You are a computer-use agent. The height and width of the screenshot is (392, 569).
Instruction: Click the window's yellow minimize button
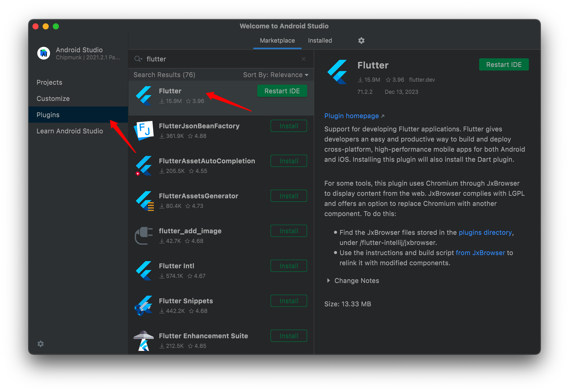click(46, 26)
